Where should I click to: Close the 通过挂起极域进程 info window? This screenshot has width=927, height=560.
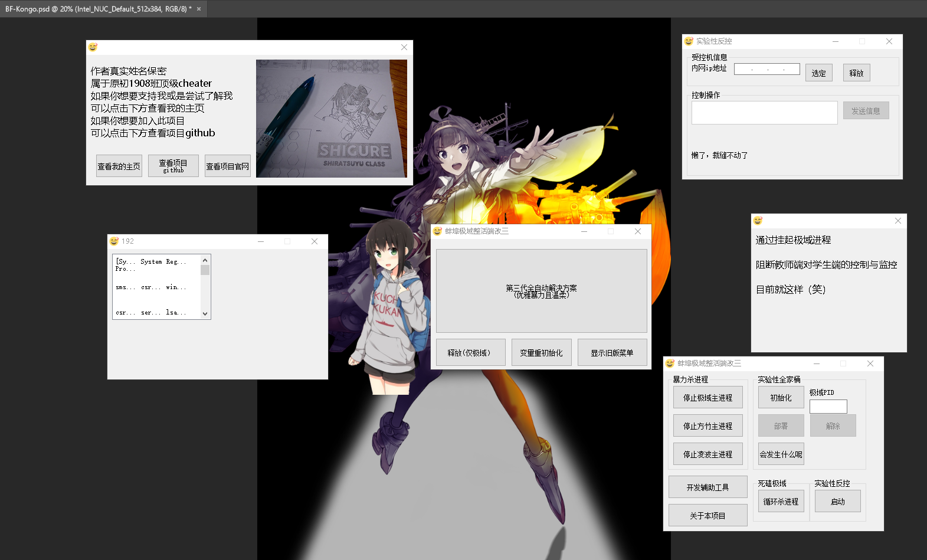[x=898, y=221]
